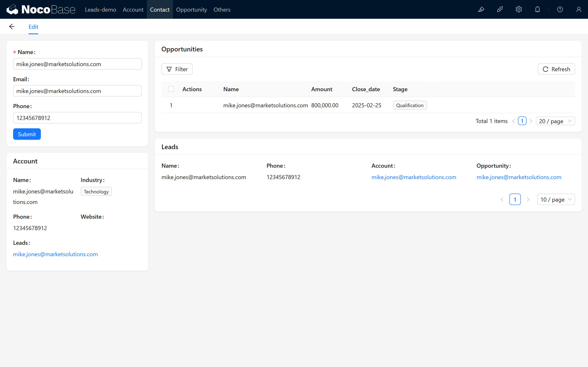Open the Opportunity tab
This screenshot has width=588, height=367.
(191, 9)
